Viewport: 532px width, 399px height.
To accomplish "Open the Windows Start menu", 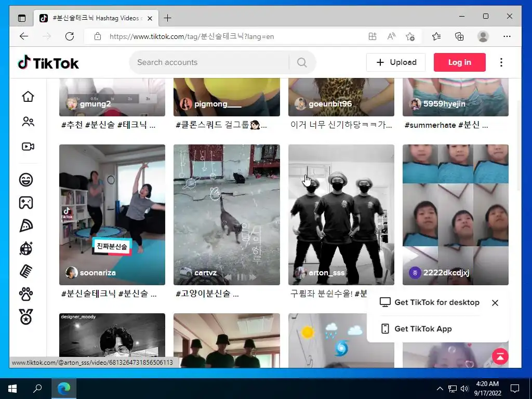I will click(x=12, y=389).
